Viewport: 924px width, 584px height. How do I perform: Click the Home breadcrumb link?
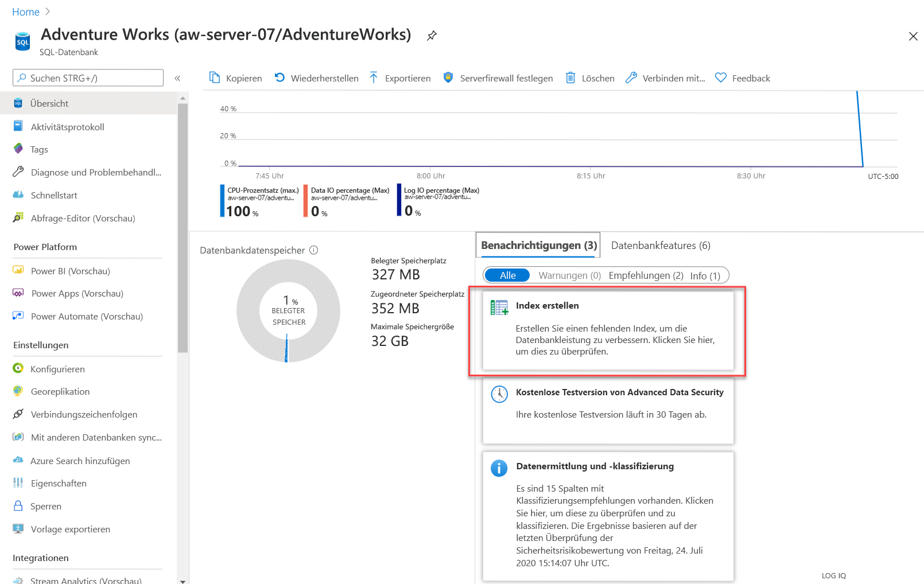pyautogui.click(x=26, y=12)
